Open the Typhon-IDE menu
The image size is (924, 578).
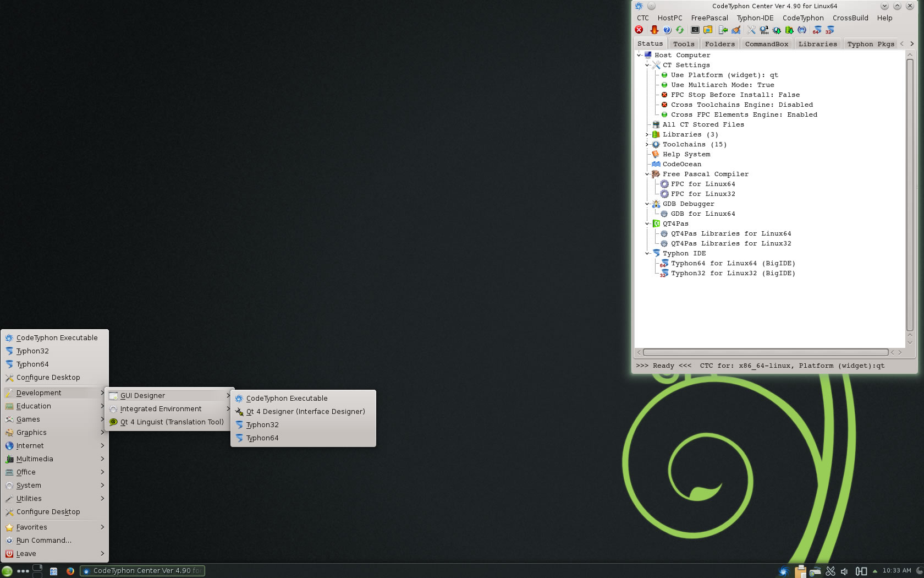point(755,18)
